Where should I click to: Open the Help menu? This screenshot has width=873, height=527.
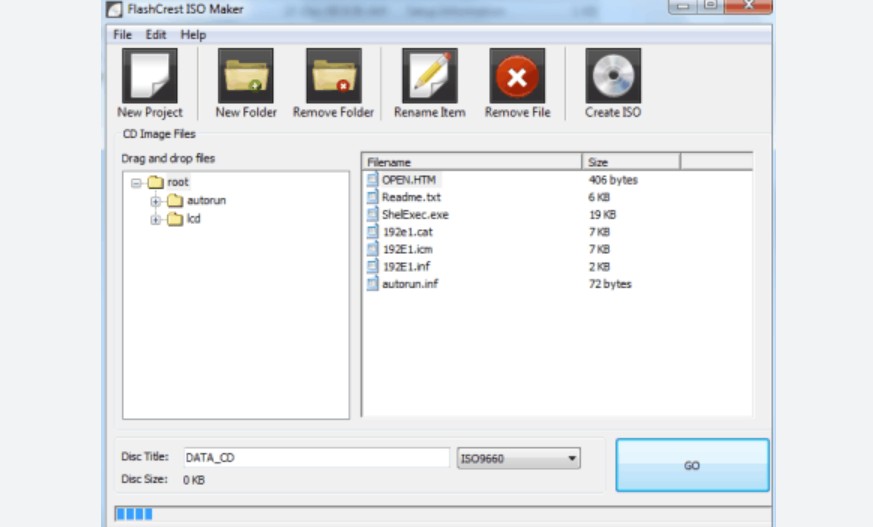[x=193, y=35]
